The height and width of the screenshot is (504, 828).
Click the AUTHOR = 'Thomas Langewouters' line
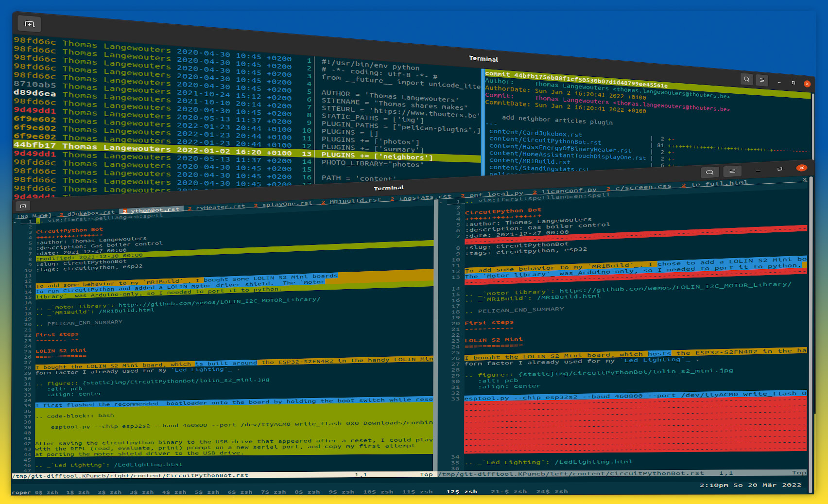click(x=389, y=96)
